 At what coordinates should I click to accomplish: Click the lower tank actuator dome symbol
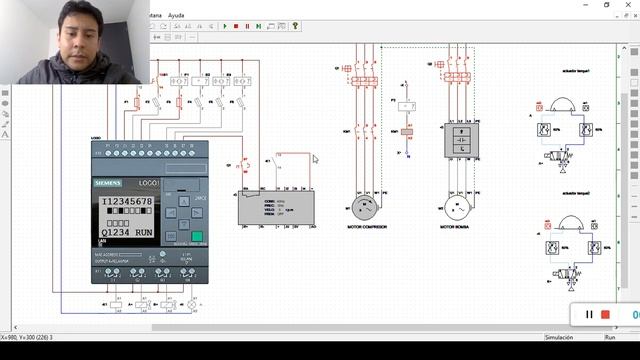[571, 223]
